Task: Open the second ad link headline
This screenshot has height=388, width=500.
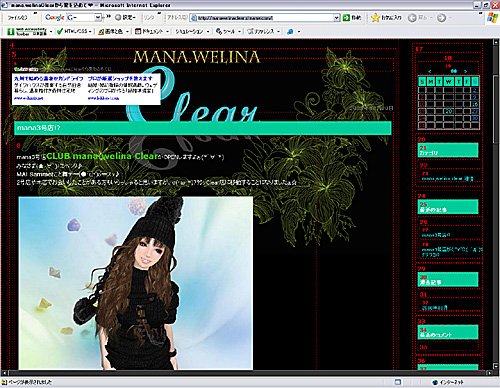Action: (120, 78)
